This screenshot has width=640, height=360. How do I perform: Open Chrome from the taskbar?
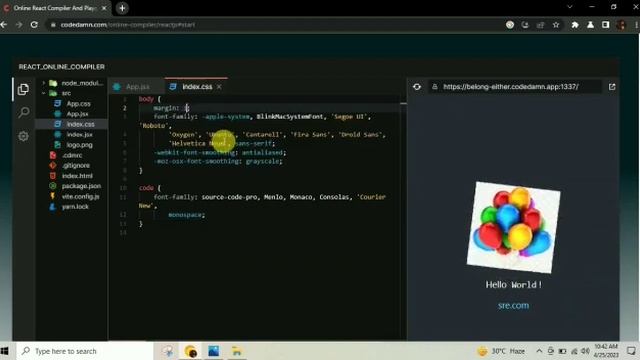click(x=191, y=351)
